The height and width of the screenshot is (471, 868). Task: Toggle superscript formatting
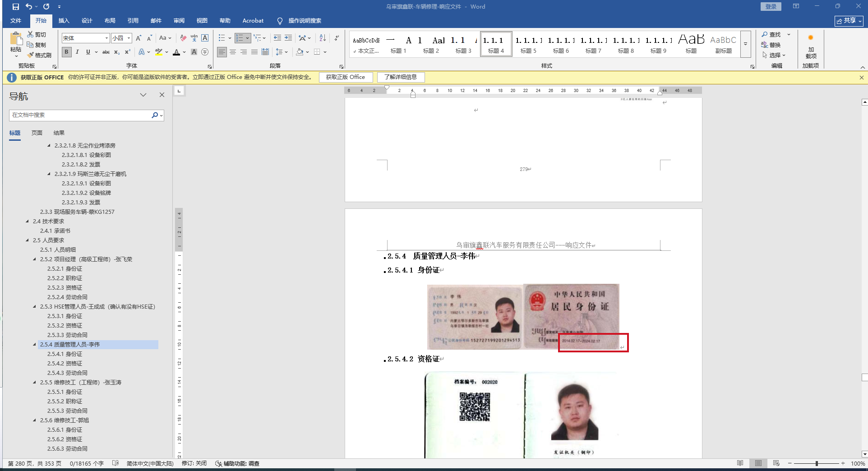[128, 52]
